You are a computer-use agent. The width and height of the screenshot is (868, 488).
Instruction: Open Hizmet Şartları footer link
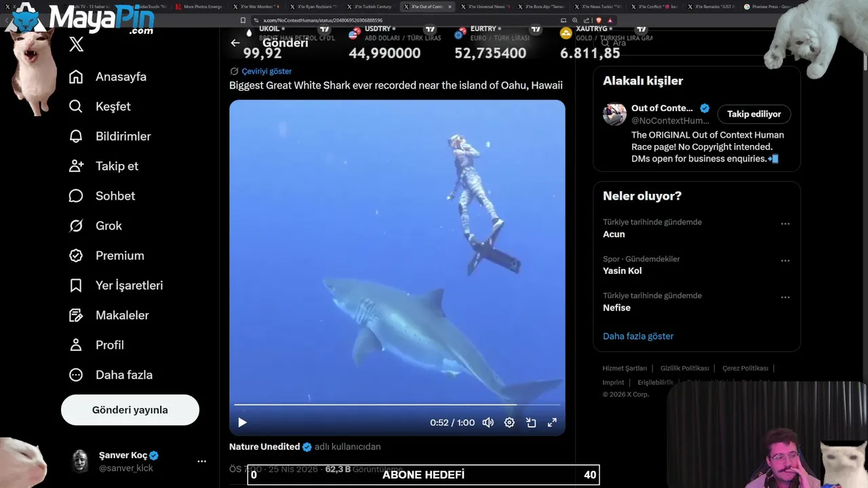(625, 368)
